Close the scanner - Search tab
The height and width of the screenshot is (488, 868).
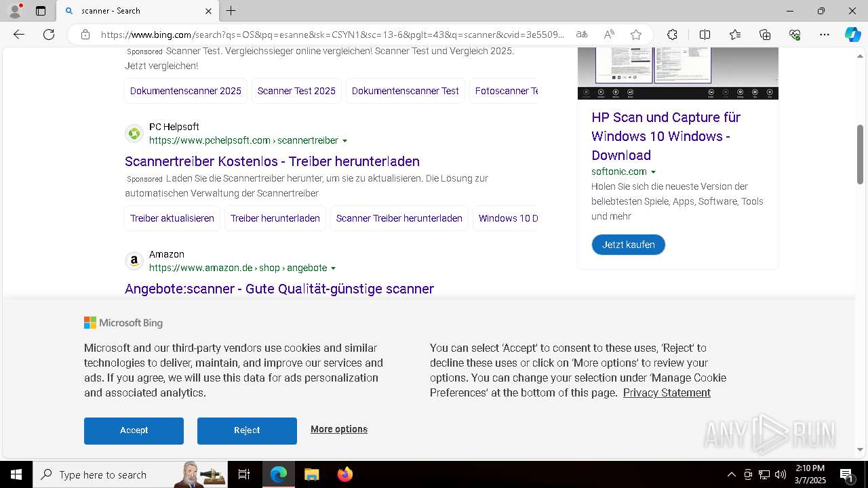tap(208, 11)
